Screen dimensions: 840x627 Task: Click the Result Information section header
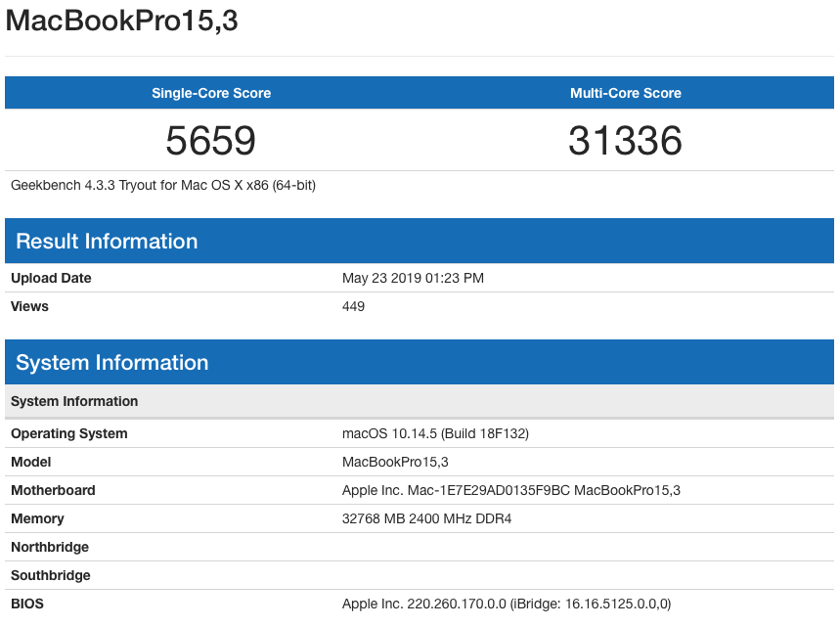pos(420,241)
